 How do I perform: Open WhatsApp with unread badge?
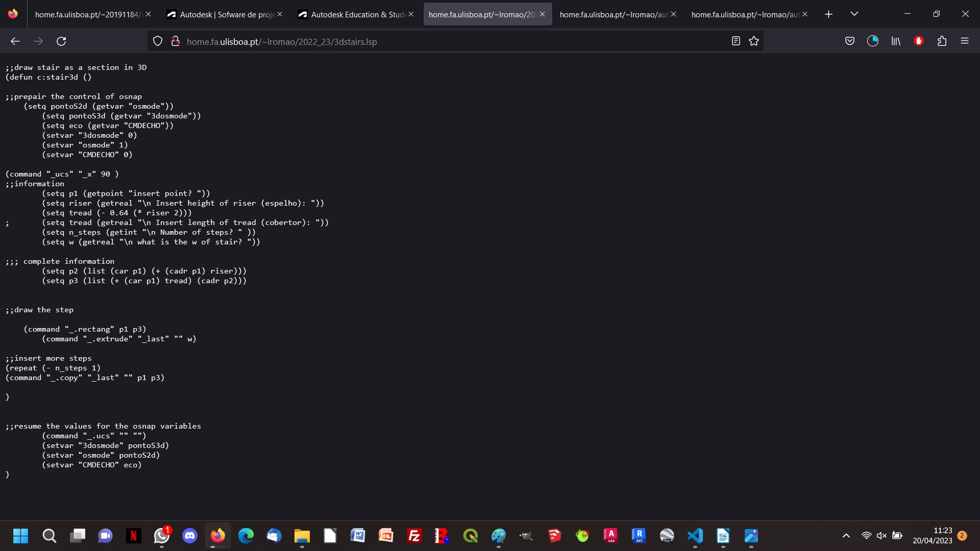(162, 536)
